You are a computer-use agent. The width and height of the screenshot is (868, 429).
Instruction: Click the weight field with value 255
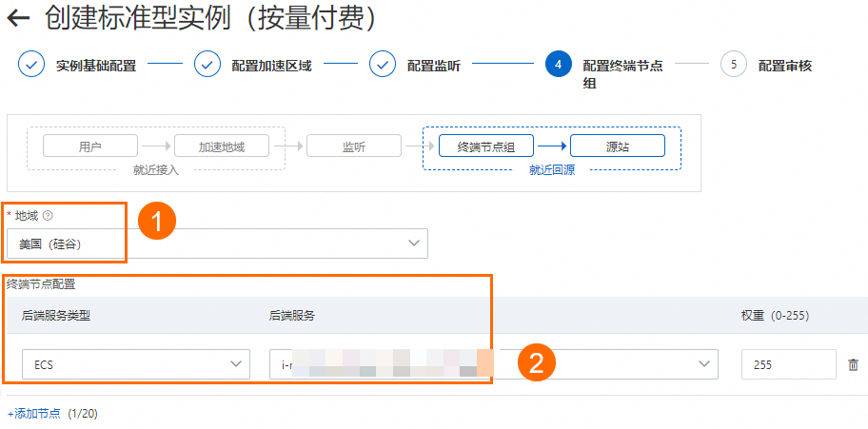coord(789,364)
